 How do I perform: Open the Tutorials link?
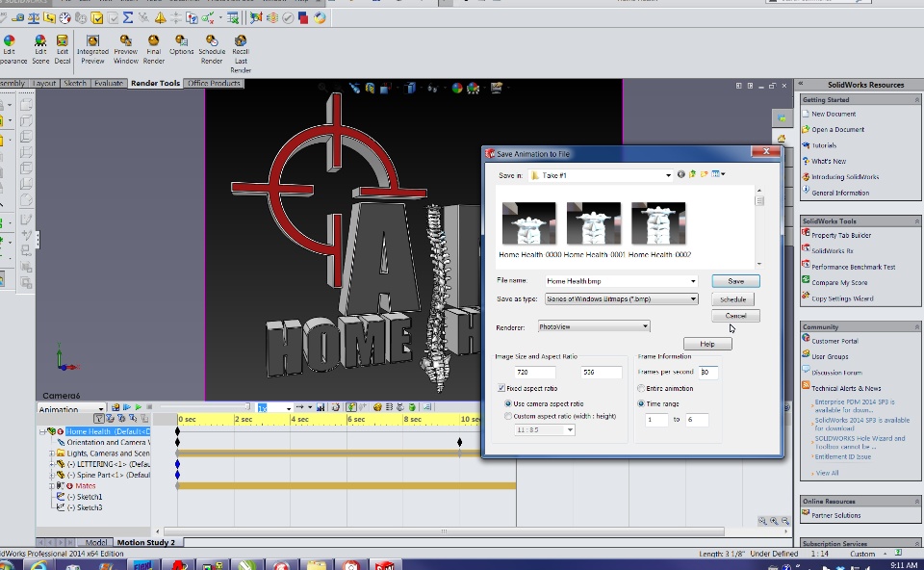point(824,145)
